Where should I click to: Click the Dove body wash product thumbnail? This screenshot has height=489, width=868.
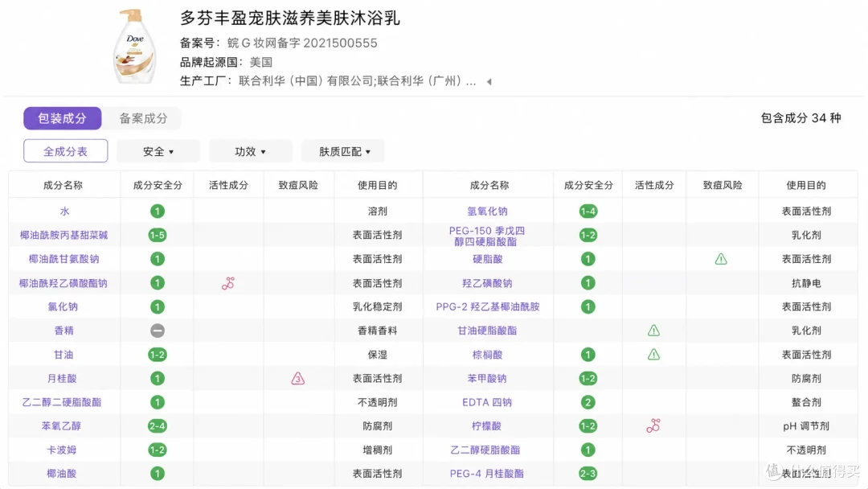point(134,47)
